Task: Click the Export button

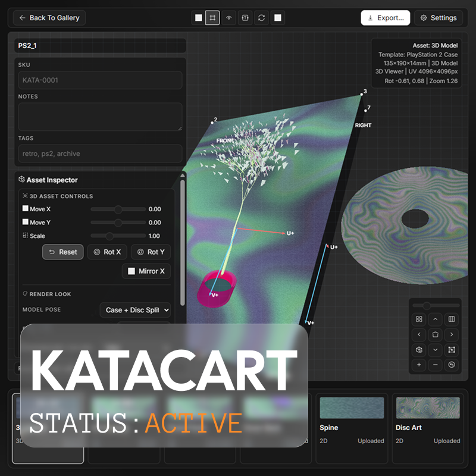Action: 385,18
